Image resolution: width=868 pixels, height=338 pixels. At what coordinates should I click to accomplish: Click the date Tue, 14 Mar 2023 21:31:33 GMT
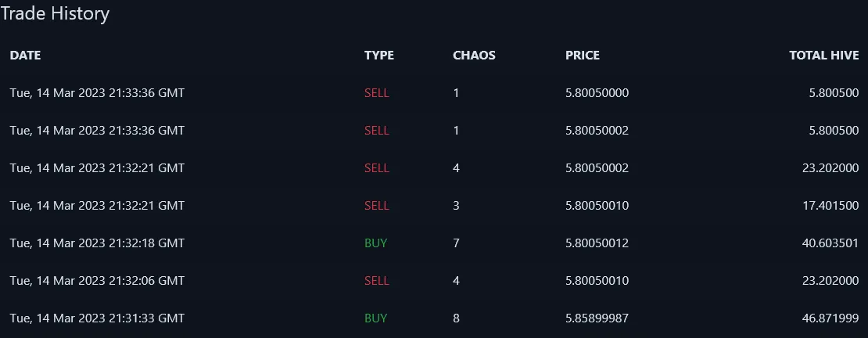(98, 318)
